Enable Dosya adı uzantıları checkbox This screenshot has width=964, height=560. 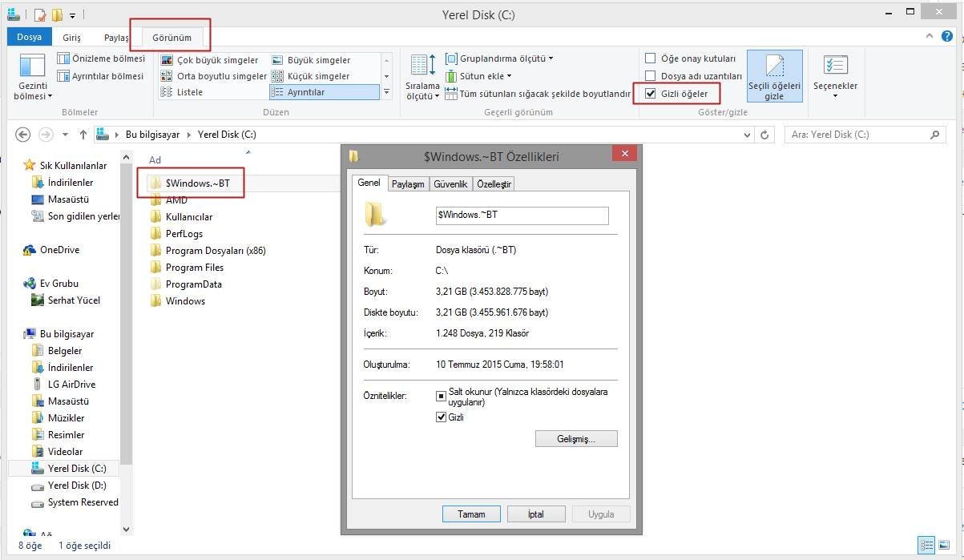point(651,76)
